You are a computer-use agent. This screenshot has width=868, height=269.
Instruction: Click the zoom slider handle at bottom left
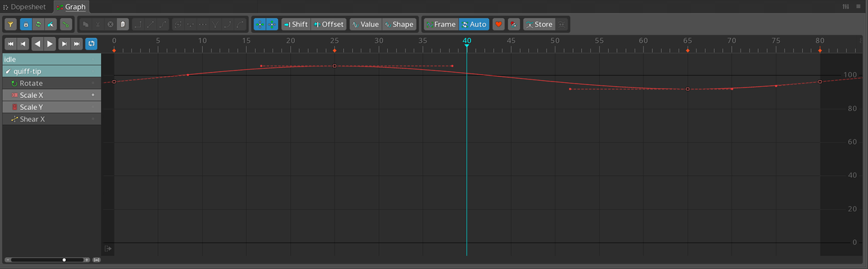click(x=64, y=259)
